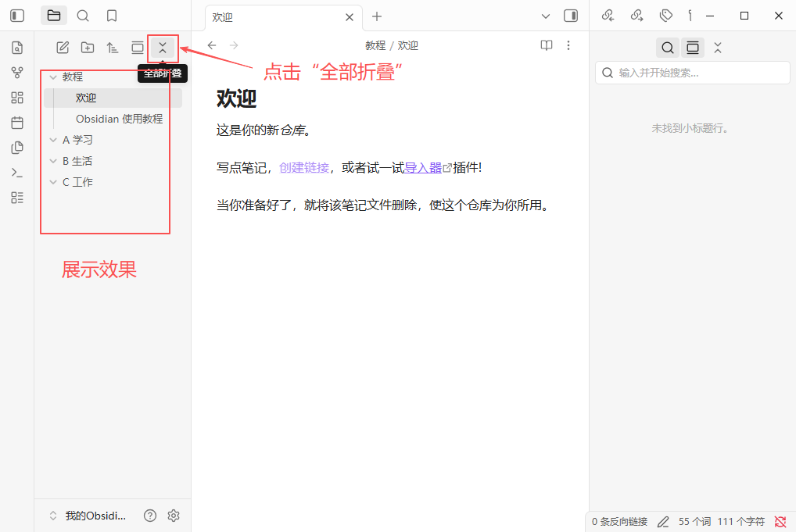Click 教程 in the breadcrumb path
The image size is (796, 532).
coord(375,45)
